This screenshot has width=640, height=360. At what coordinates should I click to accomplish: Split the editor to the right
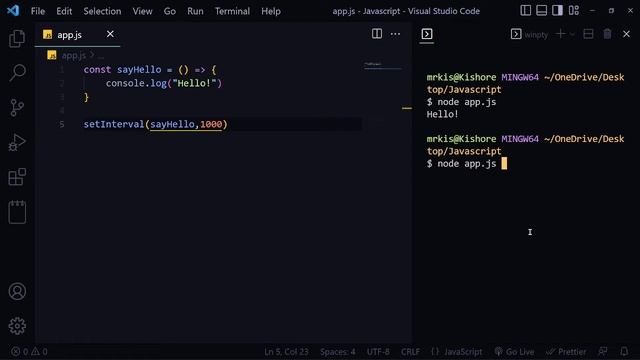point(377,34)
